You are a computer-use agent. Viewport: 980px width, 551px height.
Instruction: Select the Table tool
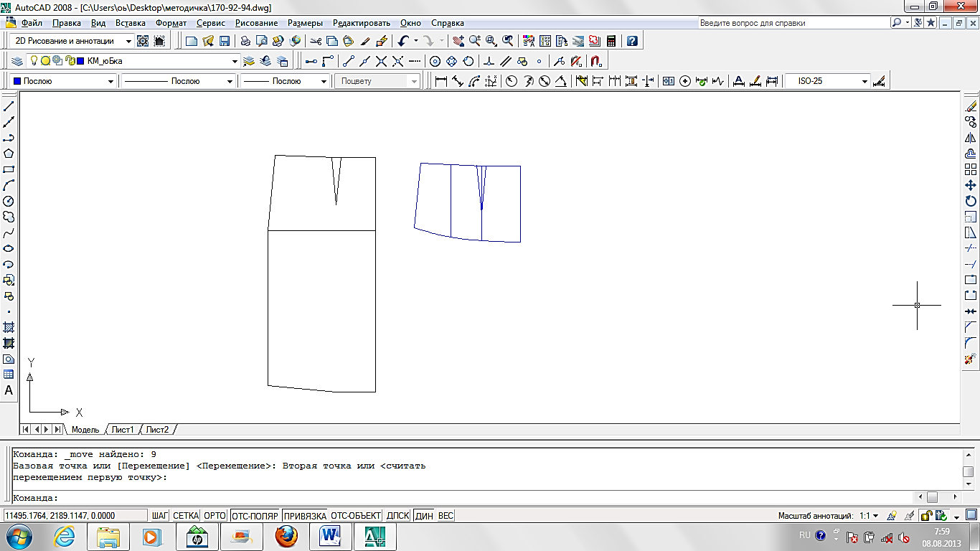9,375
